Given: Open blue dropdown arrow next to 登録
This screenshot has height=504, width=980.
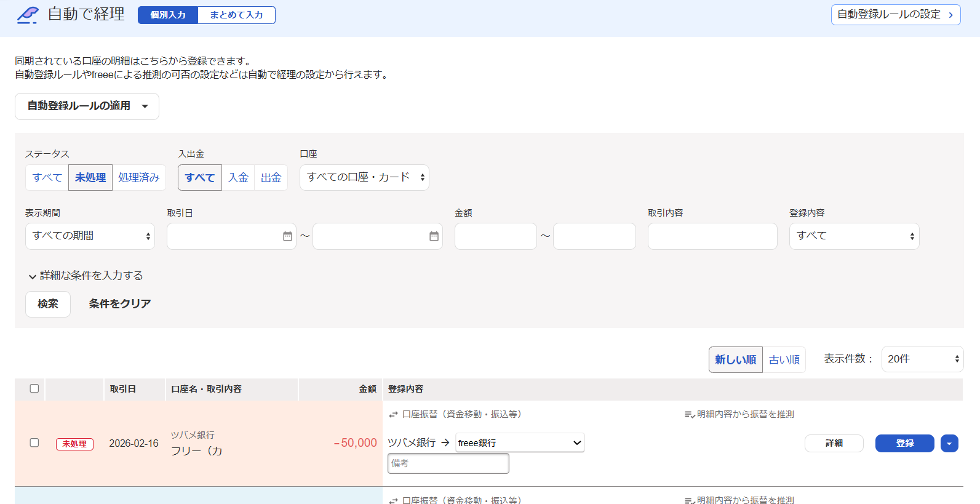Looking at the screenshot, I should pos(949,443).
